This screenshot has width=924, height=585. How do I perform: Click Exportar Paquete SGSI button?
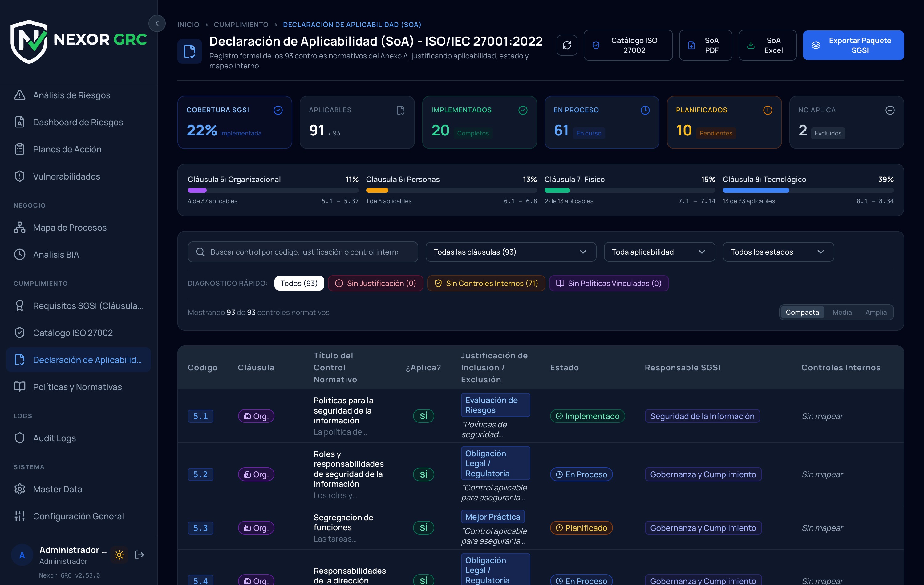[x=853, y=45]
